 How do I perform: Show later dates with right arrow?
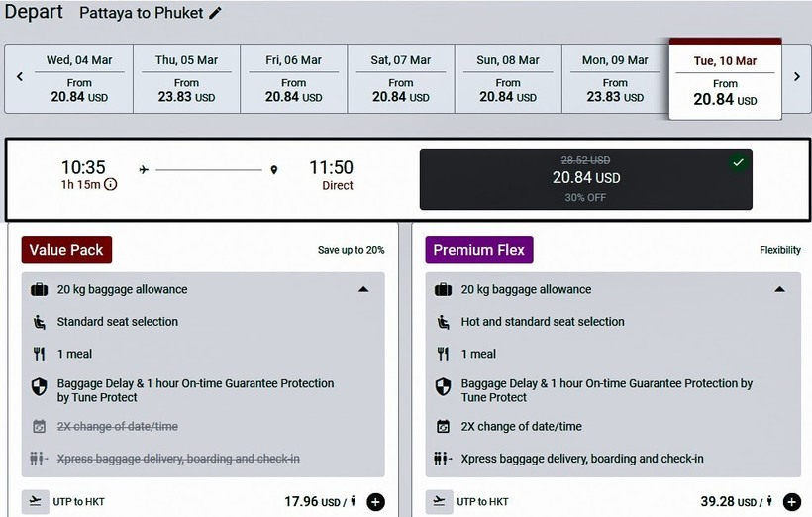tap(796, 77)
